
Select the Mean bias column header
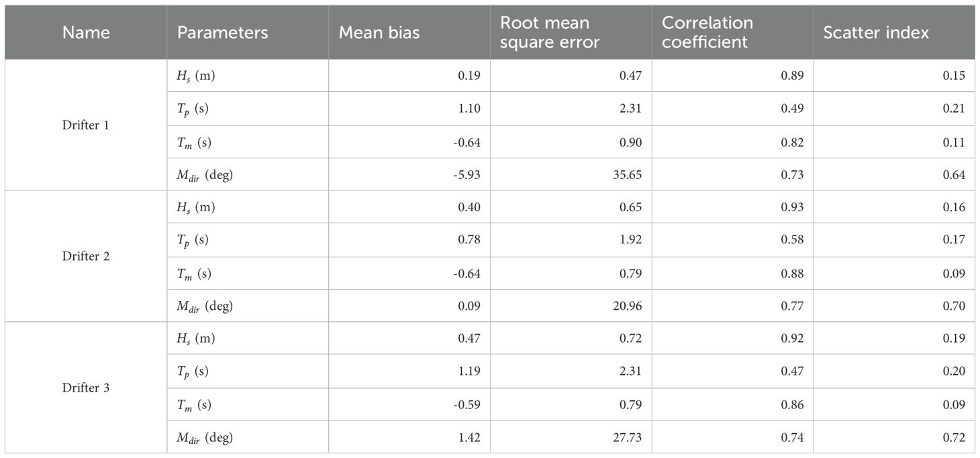tap(379, 32)
